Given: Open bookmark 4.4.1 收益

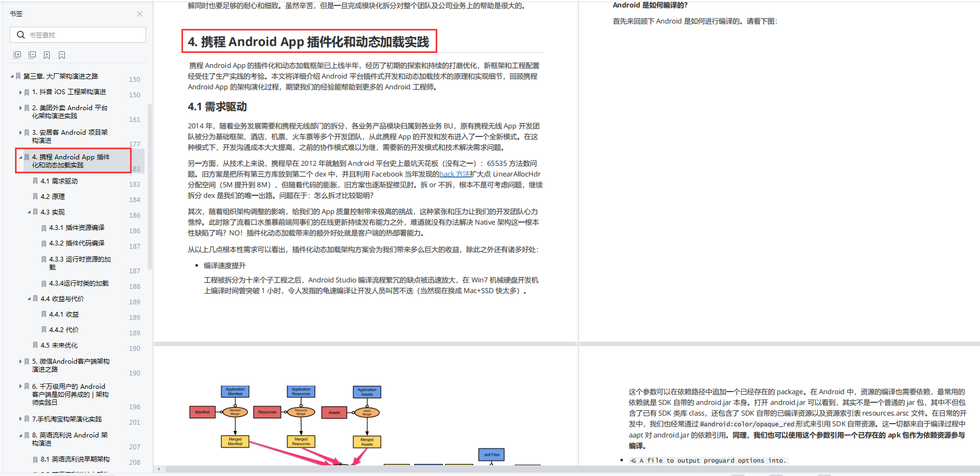Looking at the screenshot, I should coord(64,314).
